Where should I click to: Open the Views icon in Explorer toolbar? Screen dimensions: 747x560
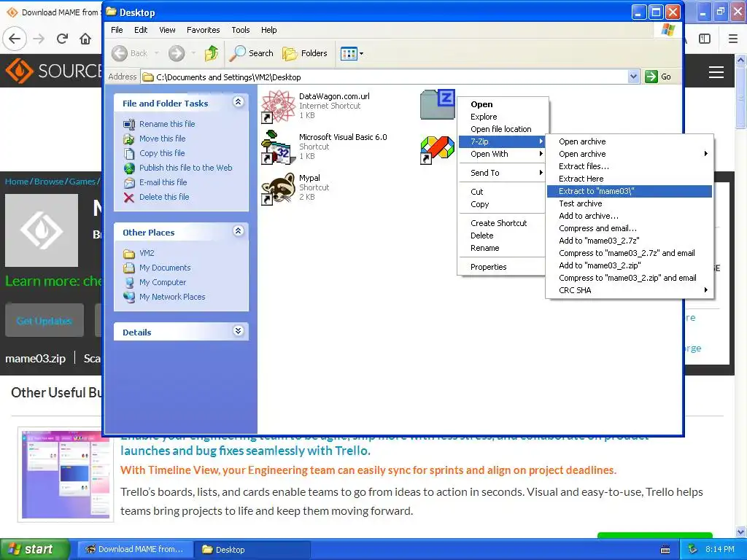(x=349, y=53)
